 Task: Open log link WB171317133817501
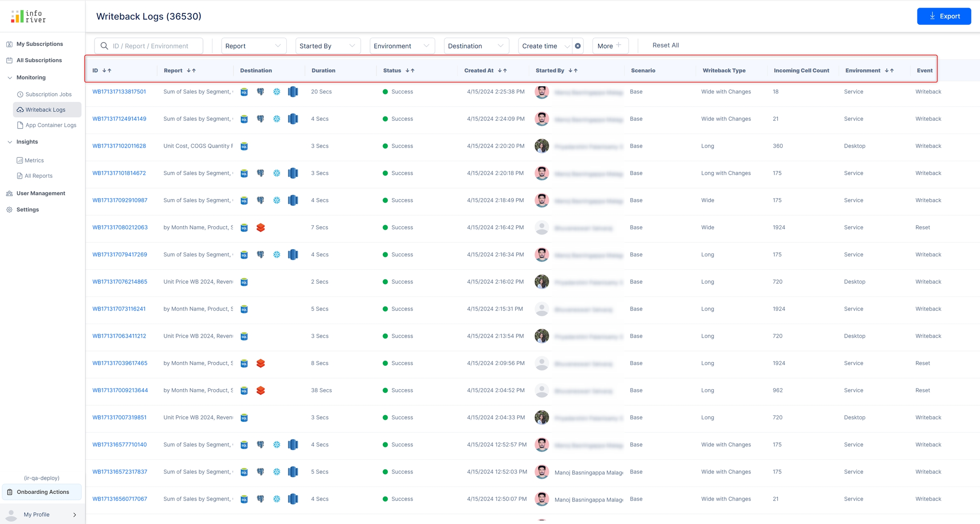pyautogui.click(x=119, y=92)
